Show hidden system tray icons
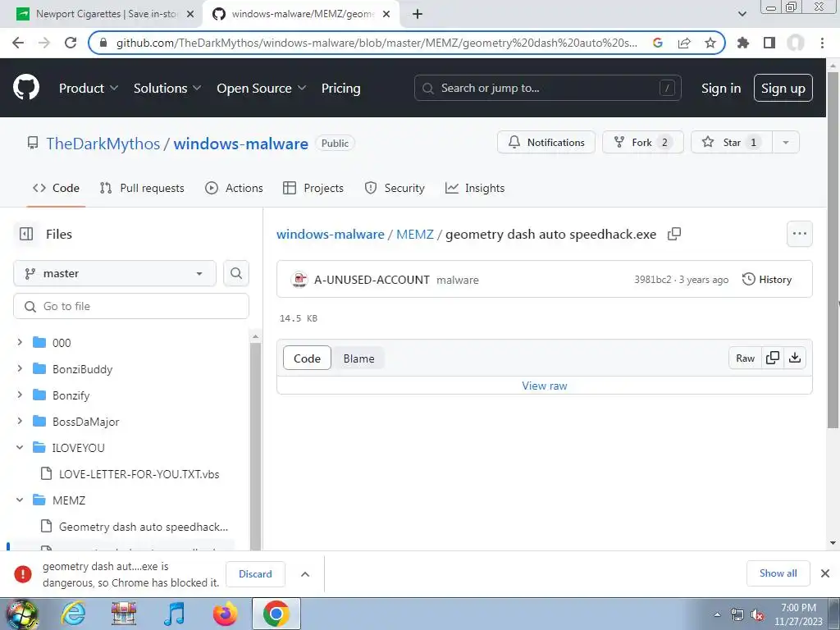840x630 pixels. pyautogui.click(x=717, y=614)
